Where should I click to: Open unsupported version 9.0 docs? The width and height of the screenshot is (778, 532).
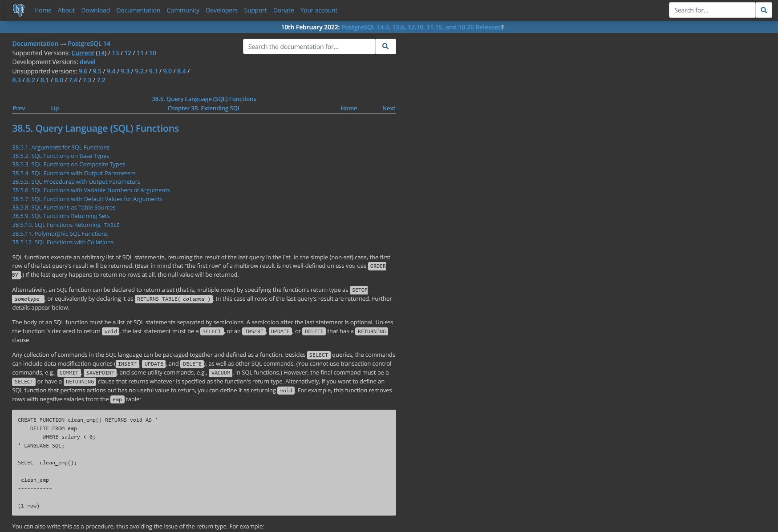point(167,71)
